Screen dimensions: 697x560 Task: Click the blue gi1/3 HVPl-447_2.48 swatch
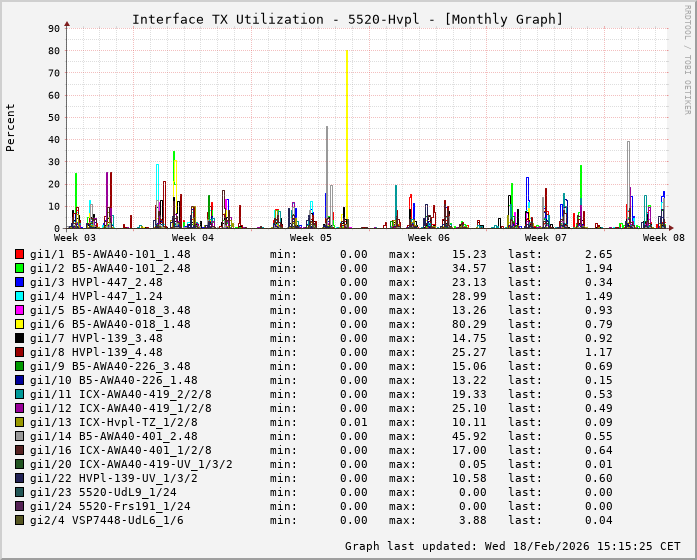[20, 282]
